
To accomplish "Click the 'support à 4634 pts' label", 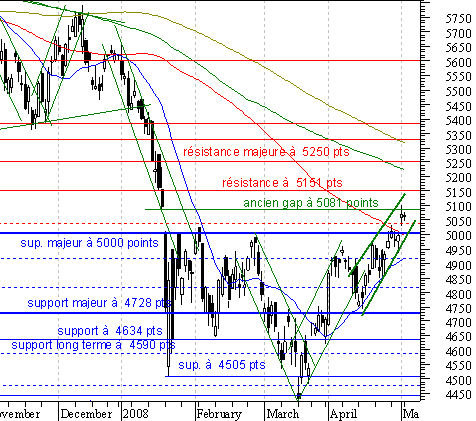I will (110, 331).
